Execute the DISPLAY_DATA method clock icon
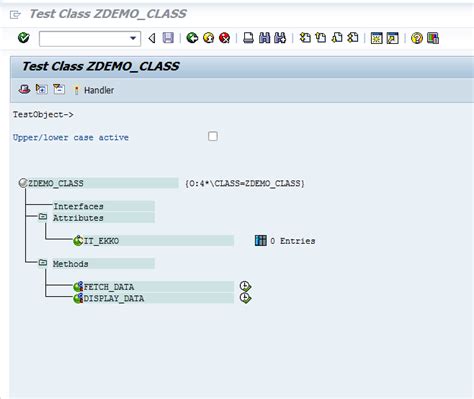The height and width of the screenshot is (399, 474). coord(245,298)
